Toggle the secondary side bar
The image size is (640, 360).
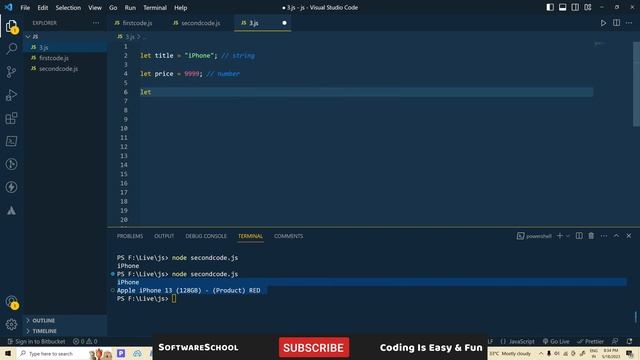click(x=575, y=7)
